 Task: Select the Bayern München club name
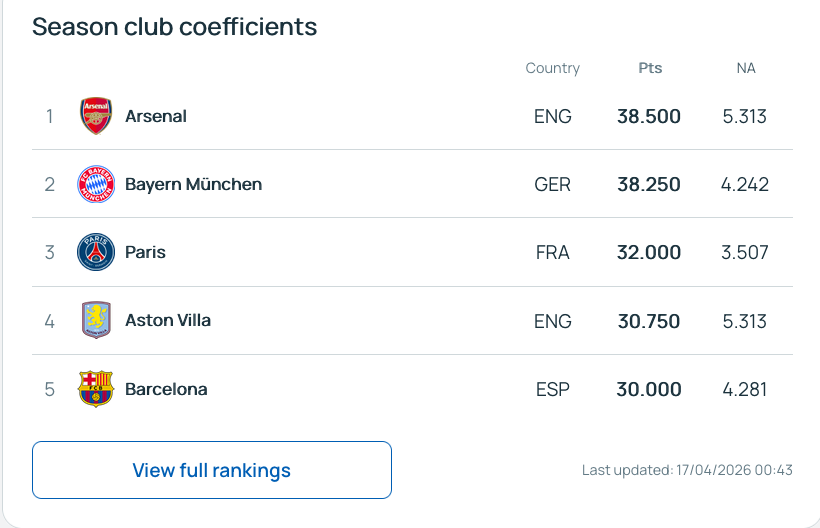point(193,184)
